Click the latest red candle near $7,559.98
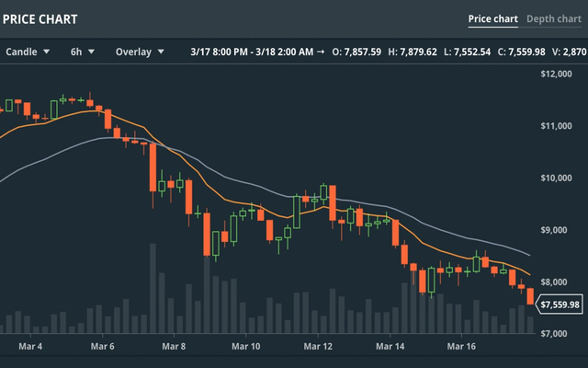The width and height of the screenshot is (588, 368). (530, 296)
